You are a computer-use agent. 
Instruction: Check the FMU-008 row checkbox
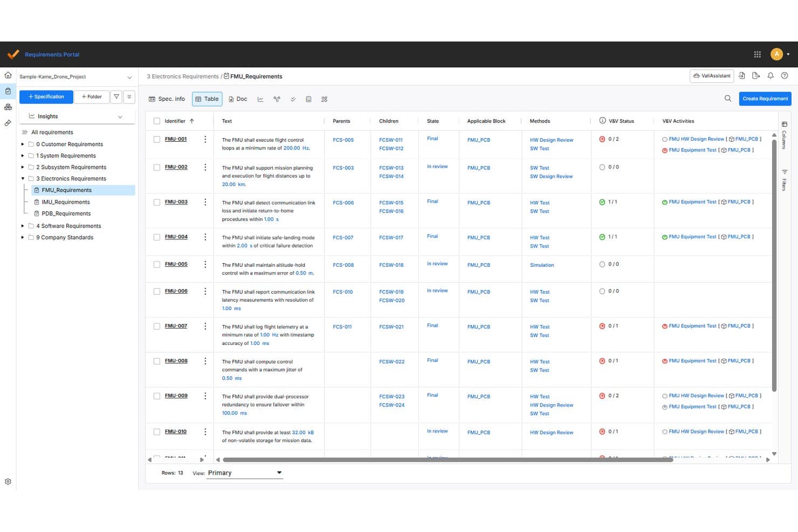157,362
